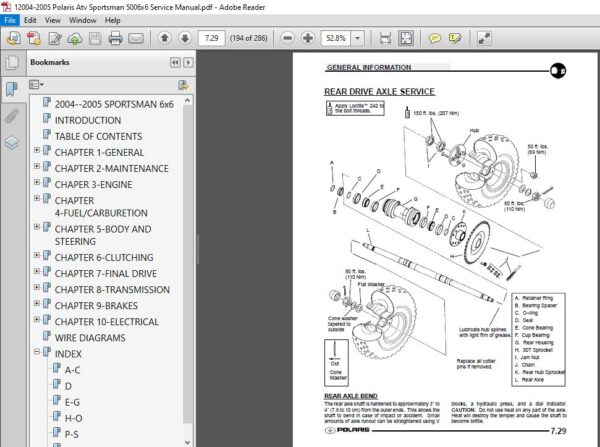Expand CHAPTER 4-FUEL/CARBURETION bookmark
The width and height of the screenshot is (600, 447).
[37, 198]
